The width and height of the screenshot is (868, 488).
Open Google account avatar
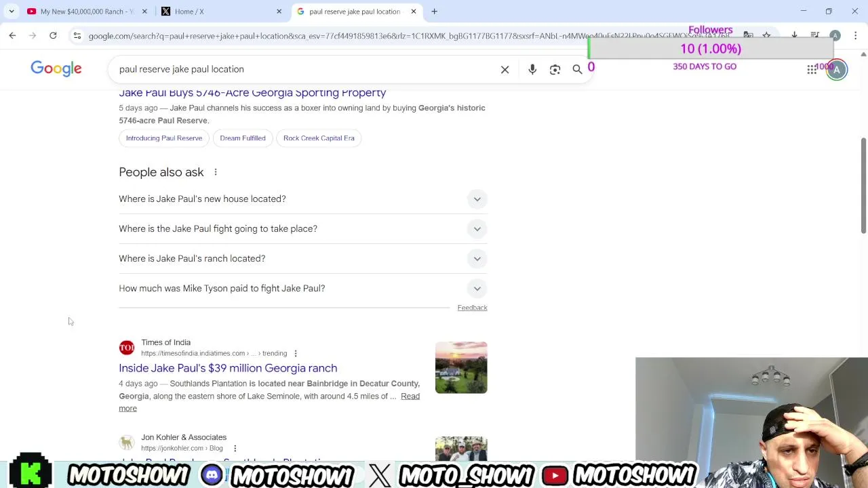(837, 69)
